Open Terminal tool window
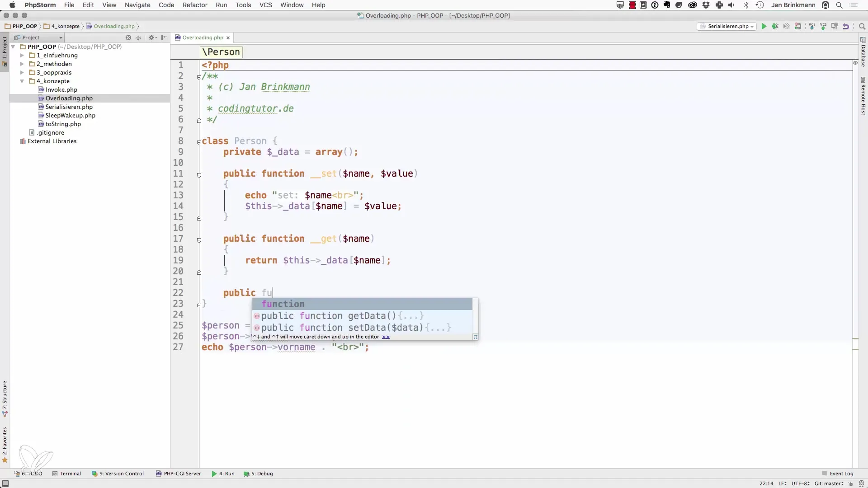The image size is (868, 488). [66, 474]
